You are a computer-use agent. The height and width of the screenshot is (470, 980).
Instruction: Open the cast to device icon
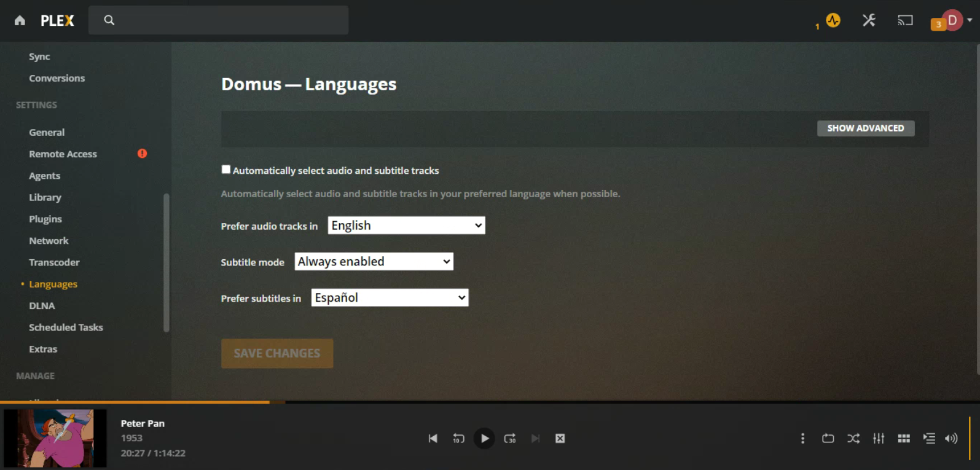[905, 20]
